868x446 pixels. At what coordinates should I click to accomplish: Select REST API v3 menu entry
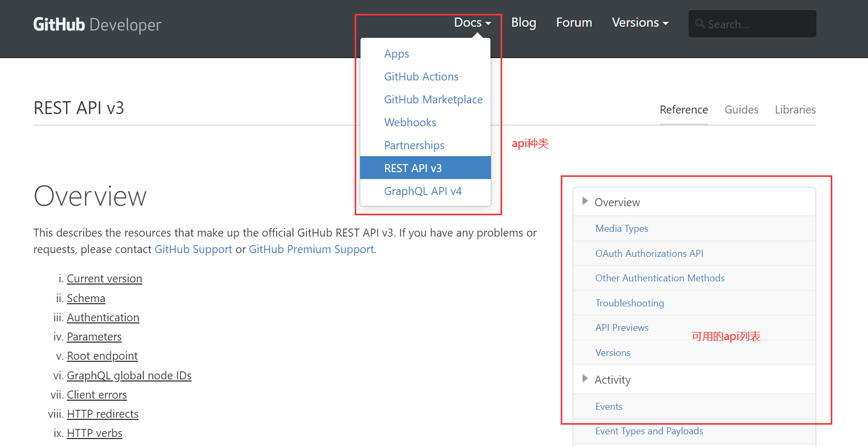tap(425, 168)
